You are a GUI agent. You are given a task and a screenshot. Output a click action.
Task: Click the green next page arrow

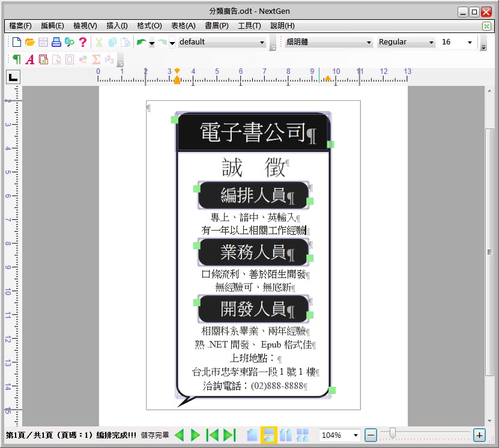tap(195, 435)
